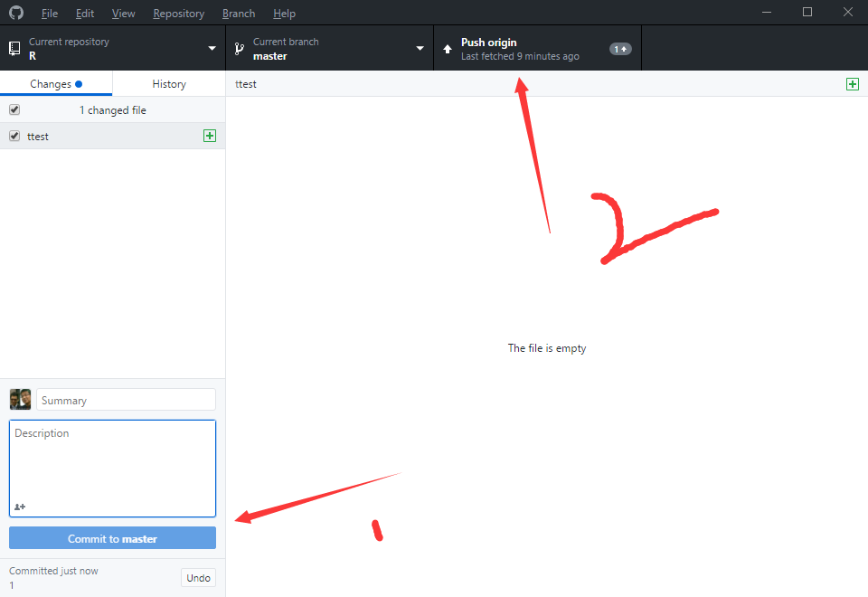Click the branch icon beside Current branch
Screen dimensions: 868x597
[240, 49]
